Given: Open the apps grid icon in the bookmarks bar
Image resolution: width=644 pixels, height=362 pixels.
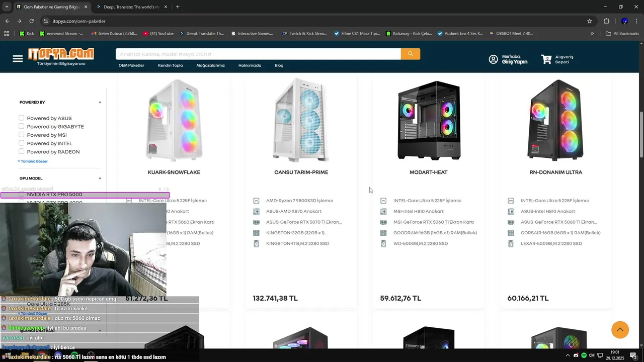Looking at the screenshot, I should 7,34.
